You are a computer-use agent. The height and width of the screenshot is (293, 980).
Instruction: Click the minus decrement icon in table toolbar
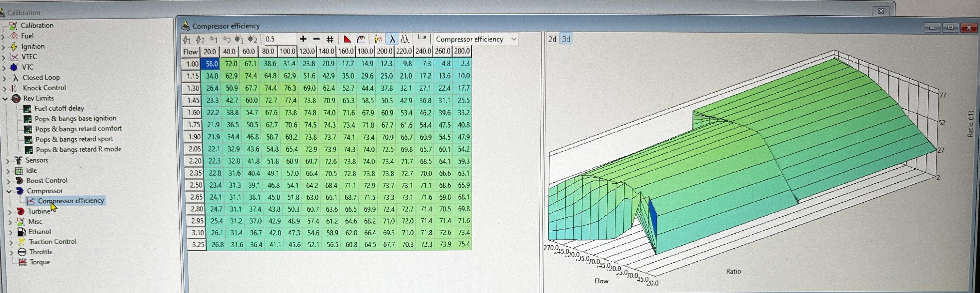pyautogui.click(x=316, y=39)
